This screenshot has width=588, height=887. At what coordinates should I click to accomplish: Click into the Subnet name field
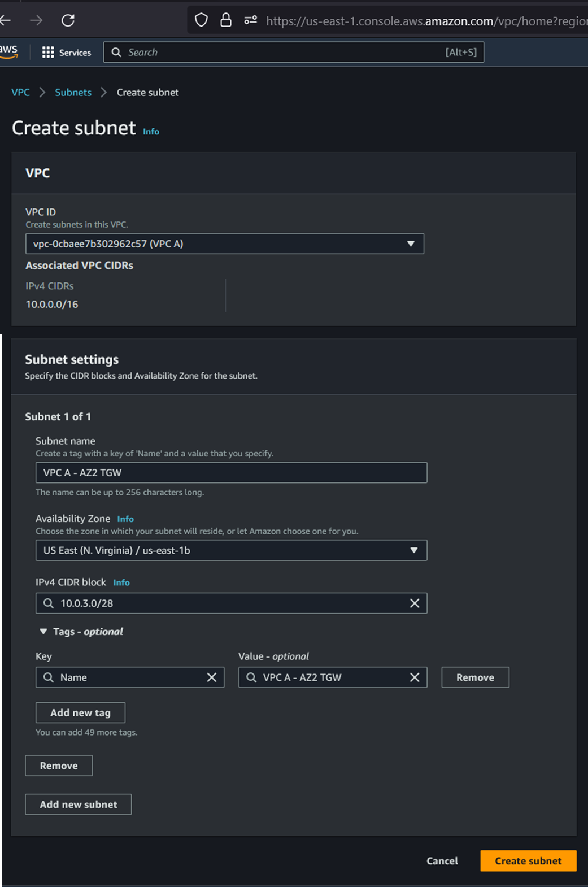pyautogui.click(x=231, y=473)
